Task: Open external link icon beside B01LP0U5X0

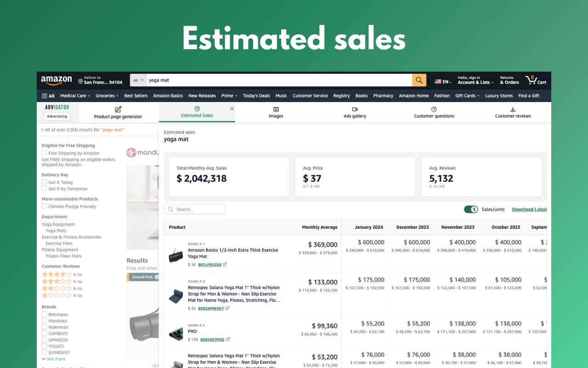Action: (x=225, y=264)
